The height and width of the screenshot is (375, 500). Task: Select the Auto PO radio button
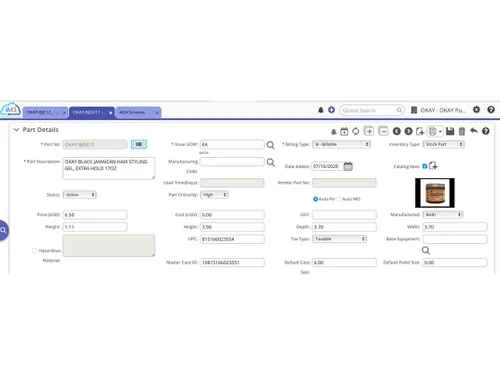[315, 199]
